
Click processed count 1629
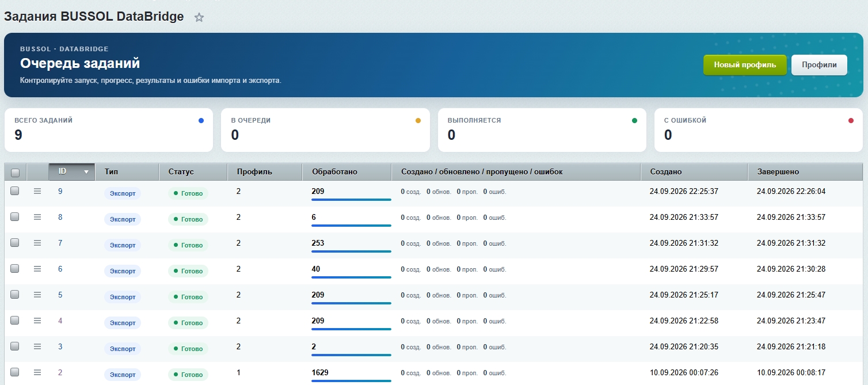[x=320, y=372]
